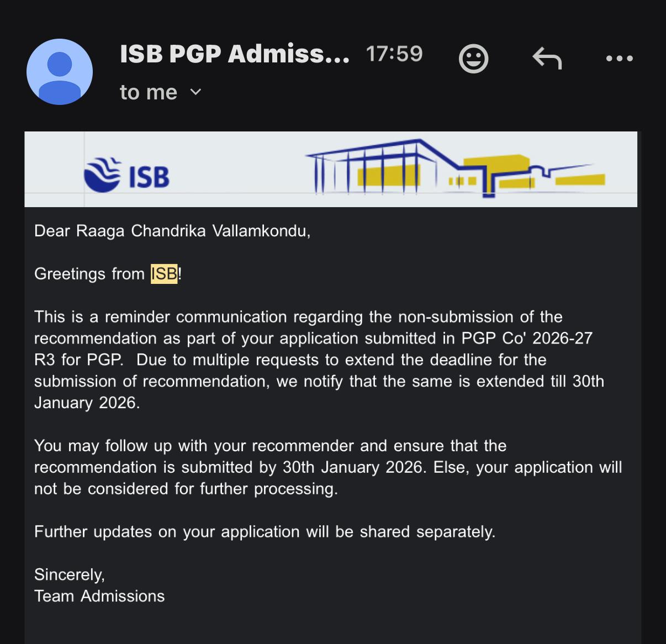
Task: Click the greeting line "Dear Raaga Chandrika Vallamkondu"
Action: (x=172, y=230)
